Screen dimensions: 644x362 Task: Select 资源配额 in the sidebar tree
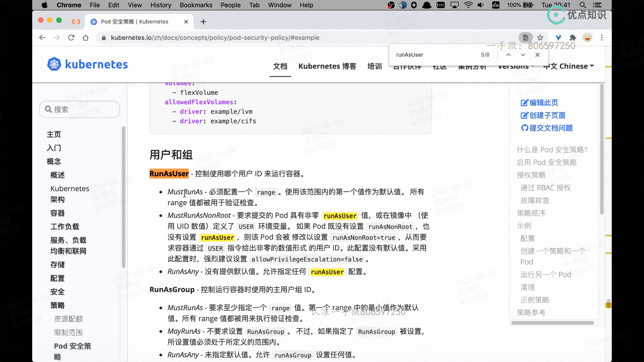click(68, 319)
